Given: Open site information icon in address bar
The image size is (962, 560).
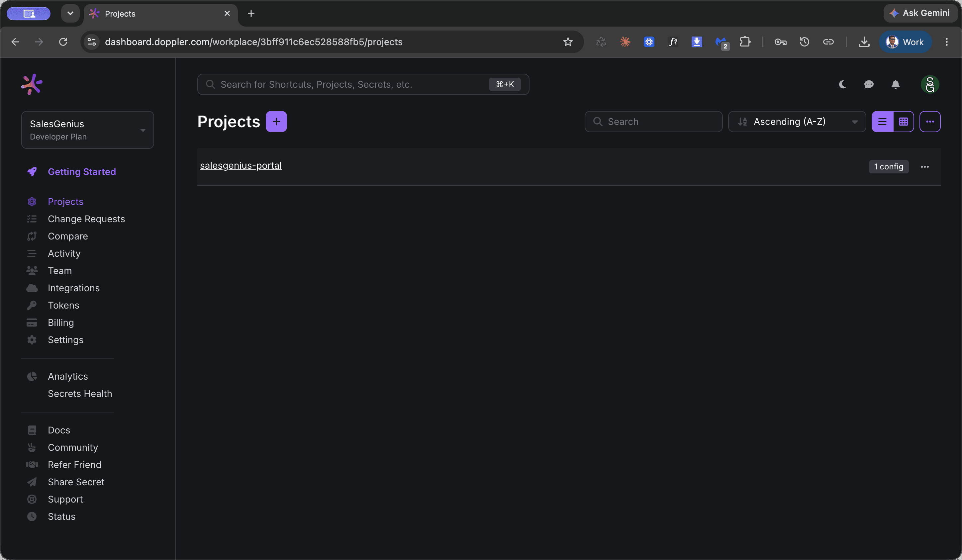Looking at the screenshot, I should (92, 42).
